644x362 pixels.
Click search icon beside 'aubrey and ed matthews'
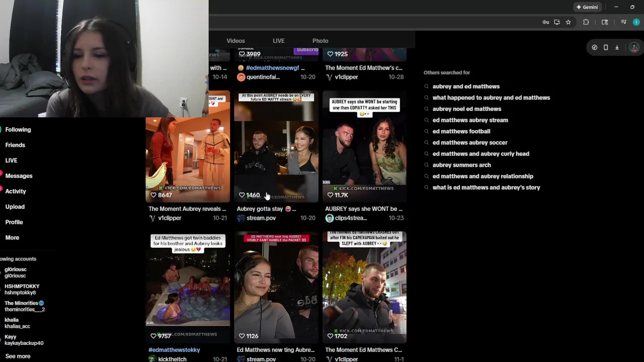click(427, 86)
